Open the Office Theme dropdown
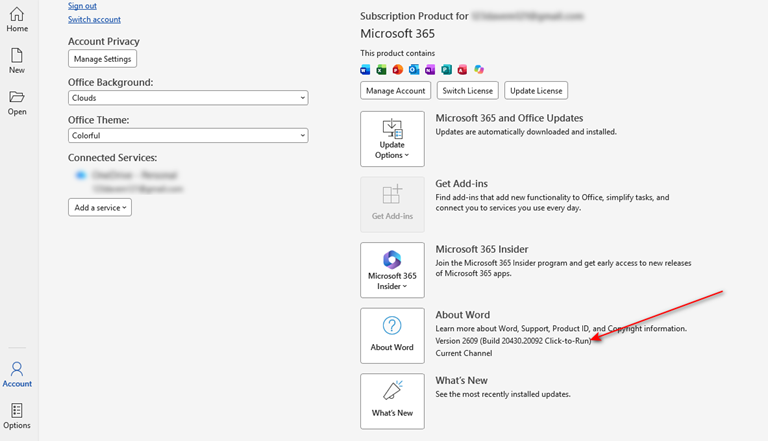 [x=188, y=135]
